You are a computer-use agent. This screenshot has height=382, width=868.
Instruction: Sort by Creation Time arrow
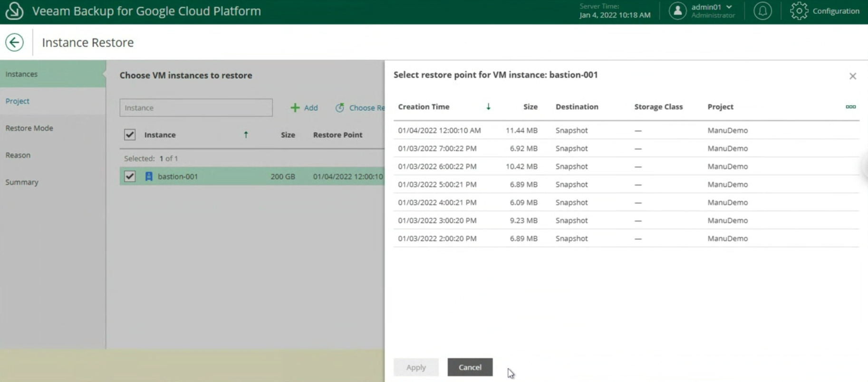tap(488, 107)
